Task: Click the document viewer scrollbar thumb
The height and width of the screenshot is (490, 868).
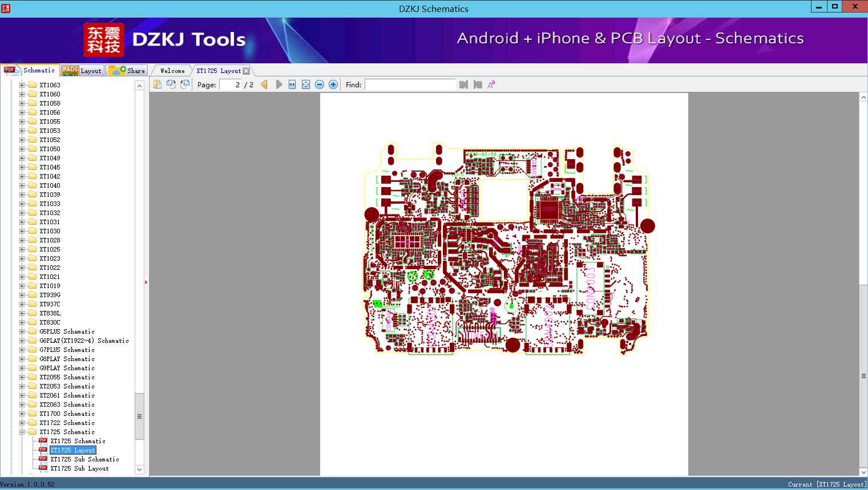Action: click(863, 375)
